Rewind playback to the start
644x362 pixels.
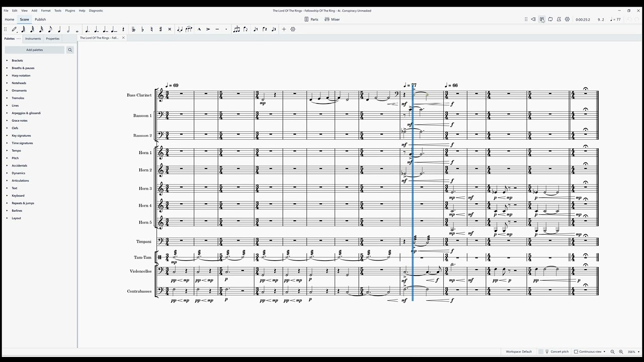point(533,20)
